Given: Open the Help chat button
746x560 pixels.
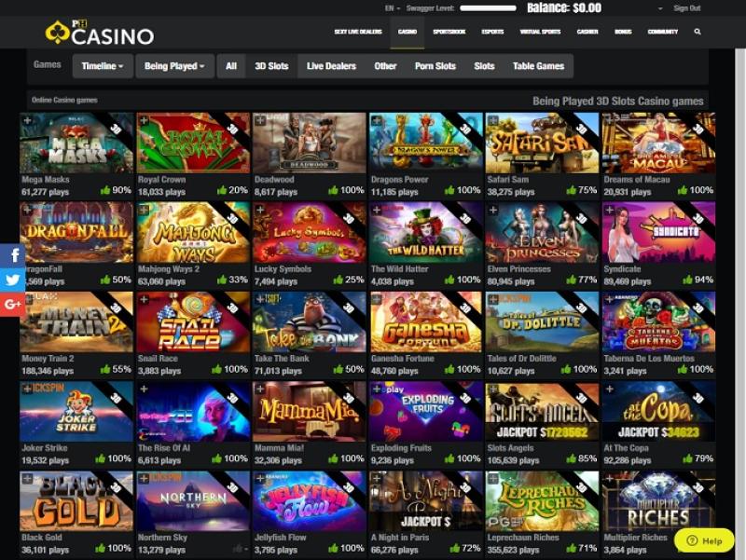Looking at the screenshot, I should pos(705,540).
